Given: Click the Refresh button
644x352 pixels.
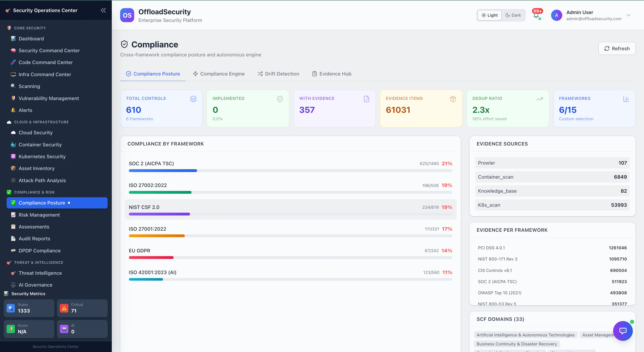Looking at the screenshot, I should 617,48.
